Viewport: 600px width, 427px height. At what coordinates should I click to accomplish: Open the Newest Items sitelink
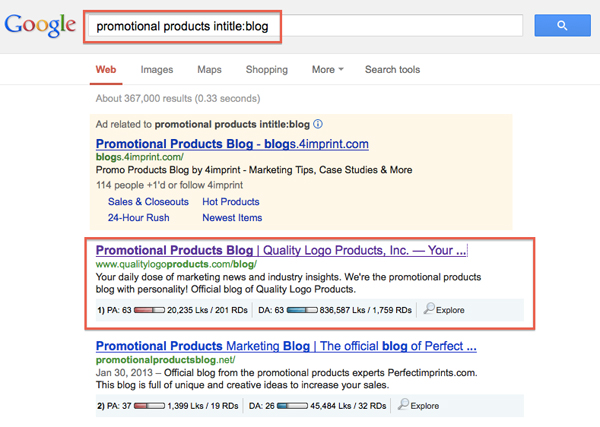[x=232, y=218]
